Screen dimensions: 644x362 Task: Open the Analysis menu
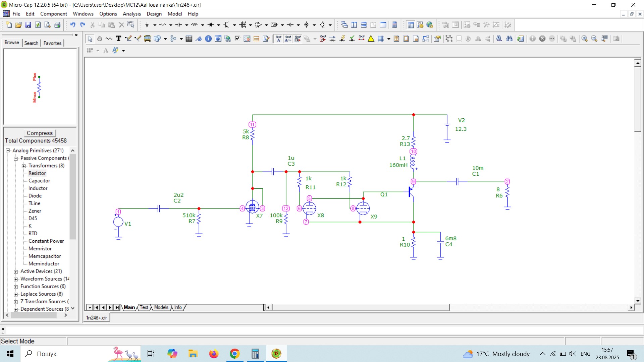point(131,14)
